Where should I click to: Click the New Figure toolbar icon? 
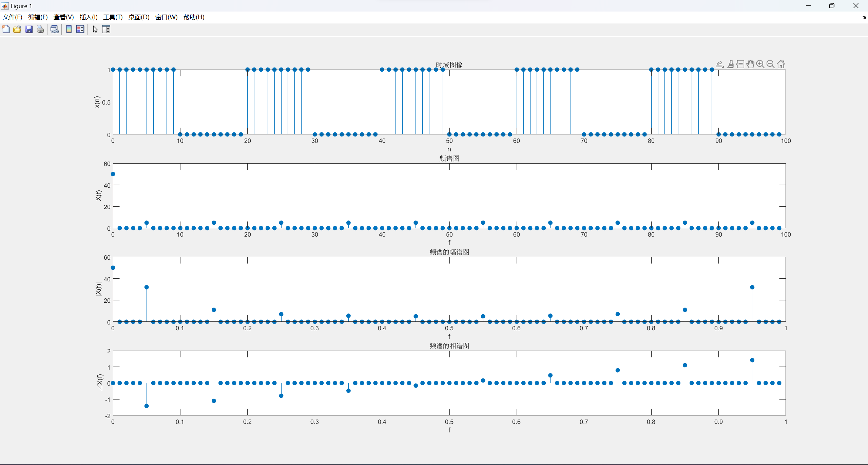(x=6, y=30)
